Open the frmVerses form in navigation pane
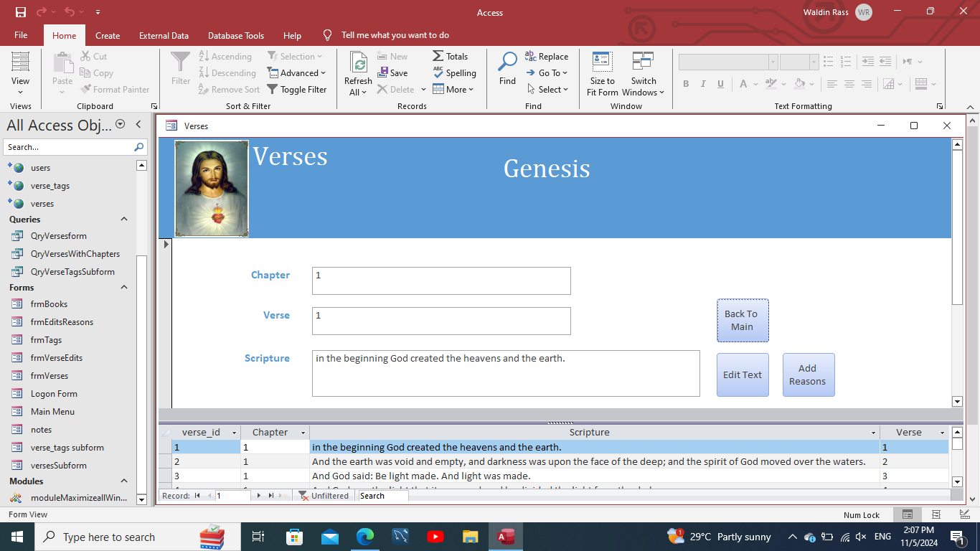Image resolution: width=980 pixels, height=551 pixels. pos(50,376)
